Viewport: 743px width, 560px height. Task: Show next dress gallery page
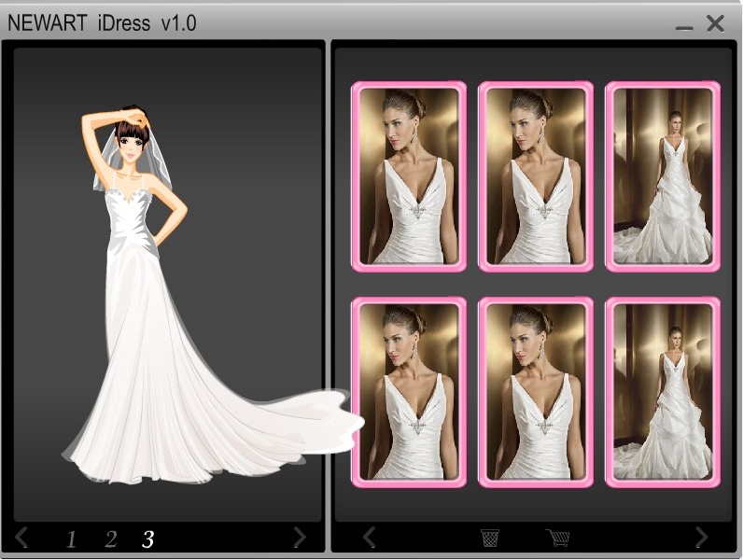click(701, 537)
